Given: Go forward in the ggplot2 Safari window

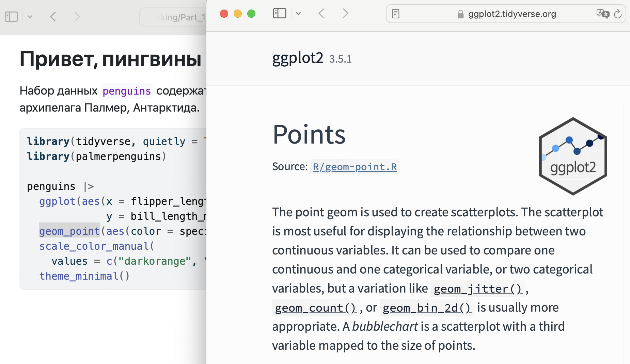Looking at the screenshot, I should point(345,14).
